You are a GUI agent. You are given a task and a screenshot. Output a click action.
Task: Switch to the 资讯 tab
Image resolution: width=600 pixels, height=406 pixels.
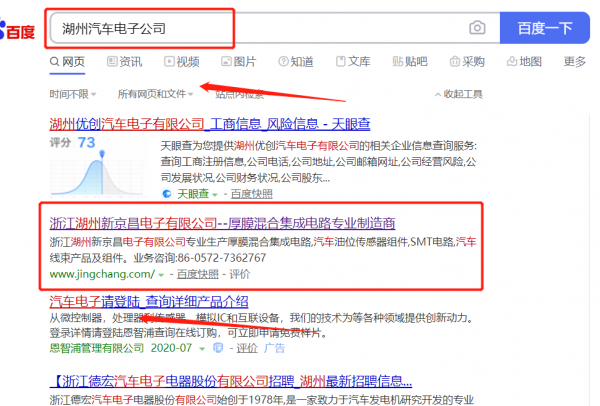click(x=124, y=62)
